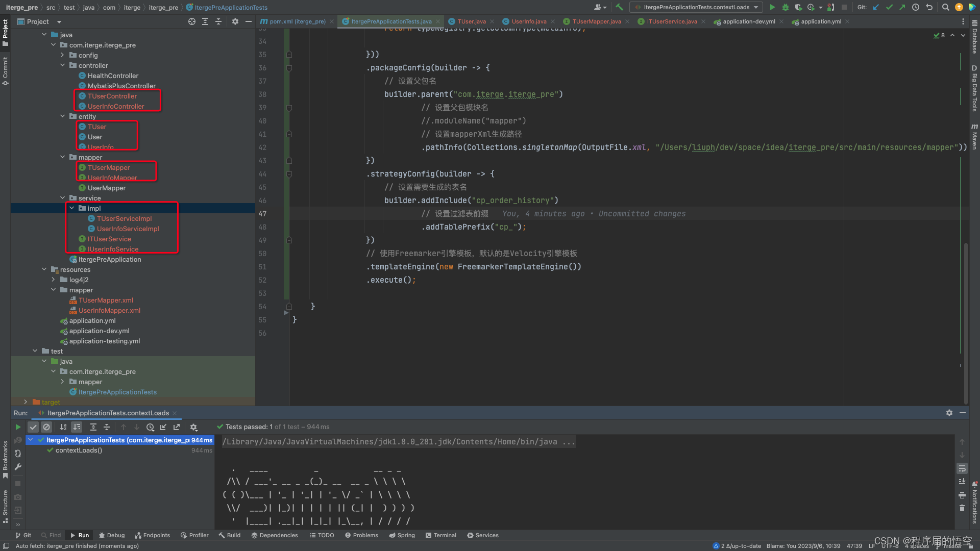Screen dimensions: 980x551
Task: Hide the Project panel with minus icon
Action: (249, 21)
